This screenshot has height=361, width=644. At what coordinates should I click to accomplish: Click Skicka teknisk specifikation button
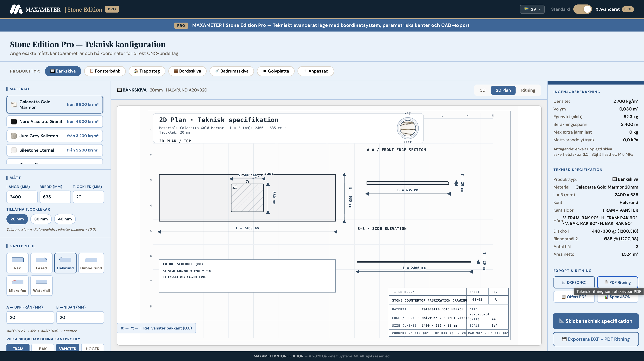click(x=596, y=321)
